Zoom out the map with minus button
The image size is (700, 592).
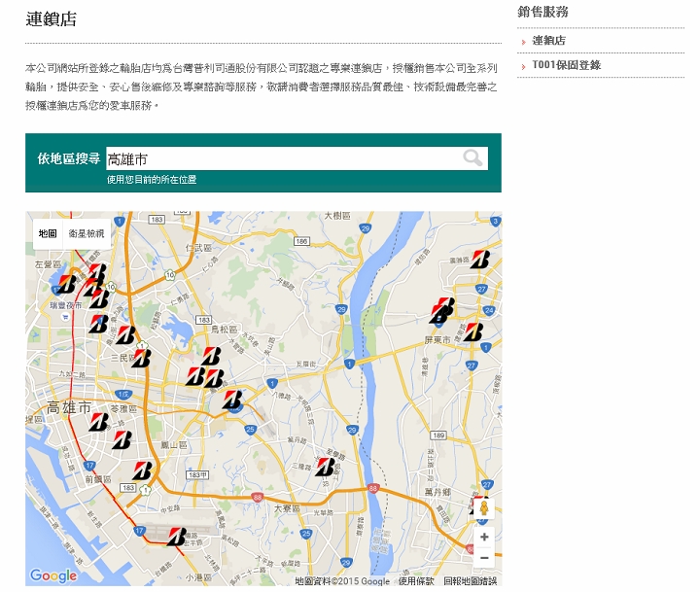click(x=484, y=558)
